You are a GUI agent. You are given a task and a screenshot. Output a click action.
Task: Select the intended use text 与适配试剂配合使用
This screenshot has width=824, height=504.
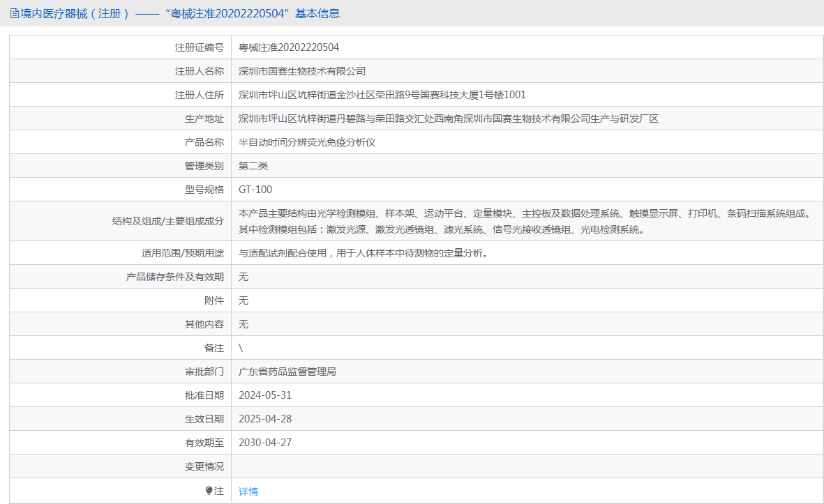pyautogui.click(x=363, y=253)
